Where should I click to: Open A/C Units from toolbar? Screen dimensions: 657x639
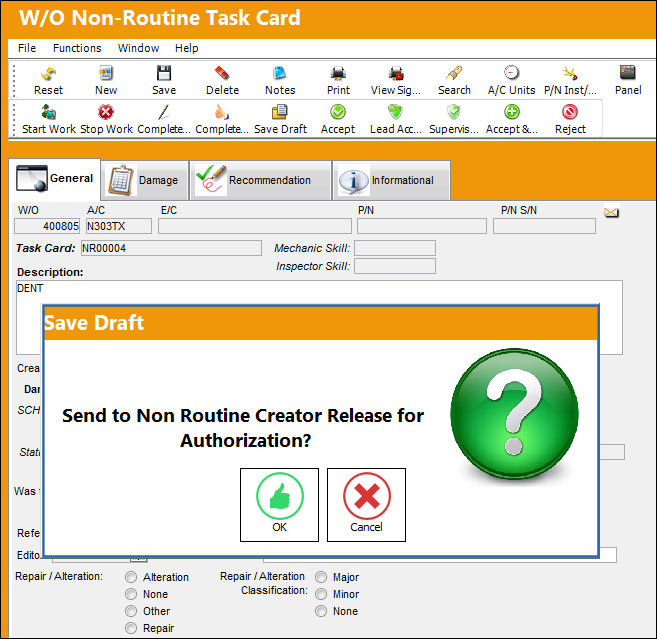[511, 81]
